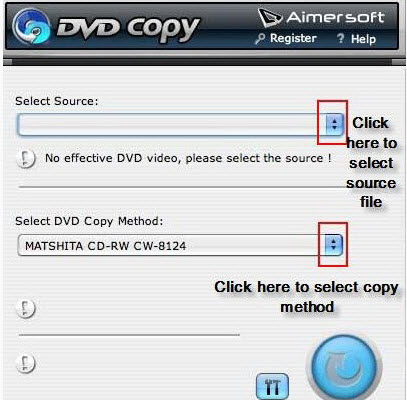
Task: Click the 'No effective DVD video' message text
Action: tap(188, 158)
